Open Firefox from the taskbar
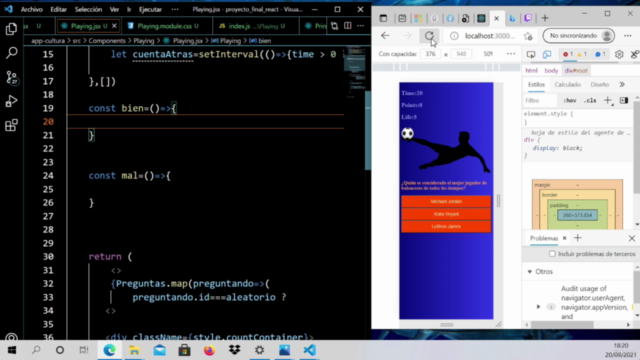This screenshot has width=640, height=360. pyautogui.click(x=209, y=350)
